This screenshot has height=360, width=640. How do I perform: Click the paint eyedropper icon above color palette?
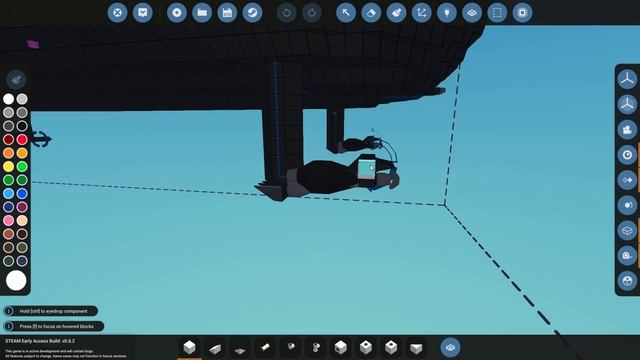[16, 79]
